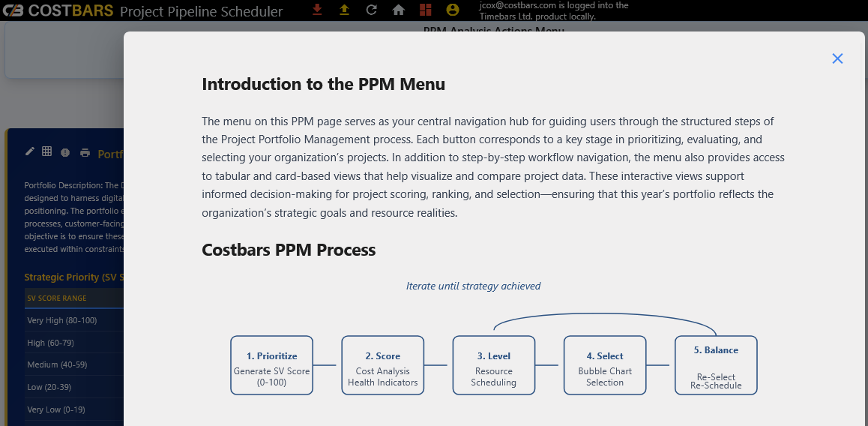Click the 'SV Score Range' column header
The image size is (868, 426).
(57, 298)
